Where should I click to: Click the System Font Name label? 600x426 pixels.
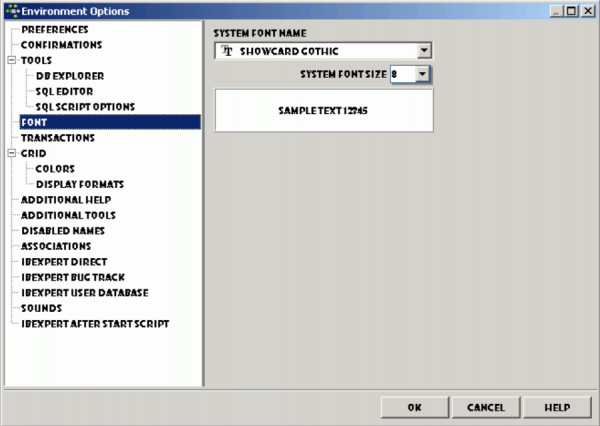coord(260,33)
